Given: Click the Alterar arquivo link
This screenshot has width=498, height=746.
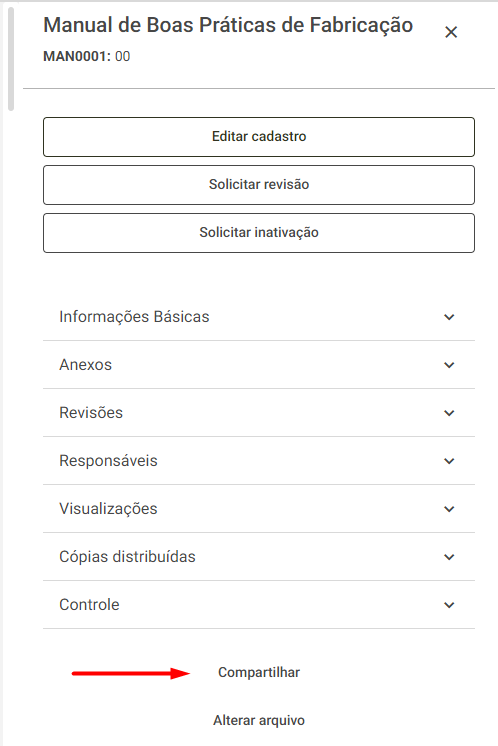Looking at the screenshot, I should coord(259,720).
